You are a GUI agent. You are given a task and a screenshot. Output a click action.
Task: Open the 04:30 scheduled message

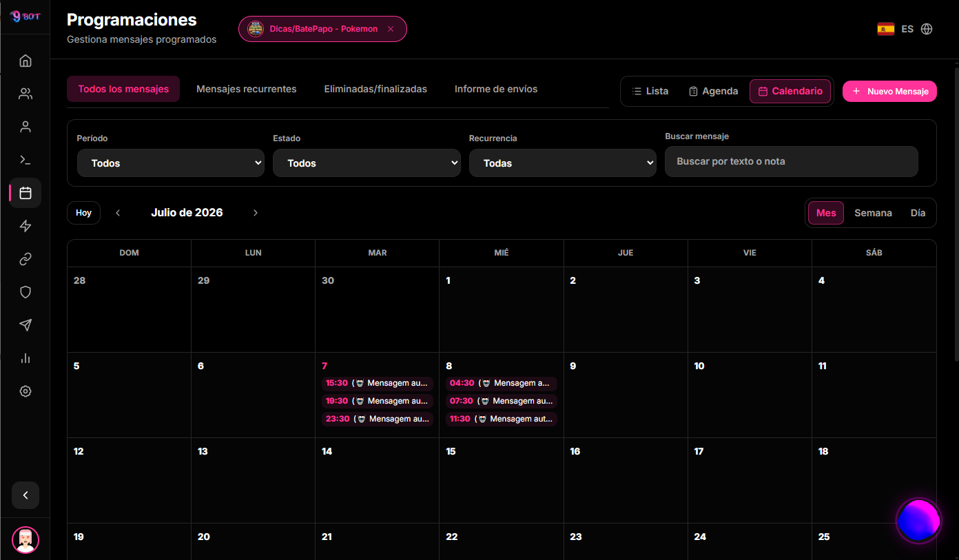501,383
